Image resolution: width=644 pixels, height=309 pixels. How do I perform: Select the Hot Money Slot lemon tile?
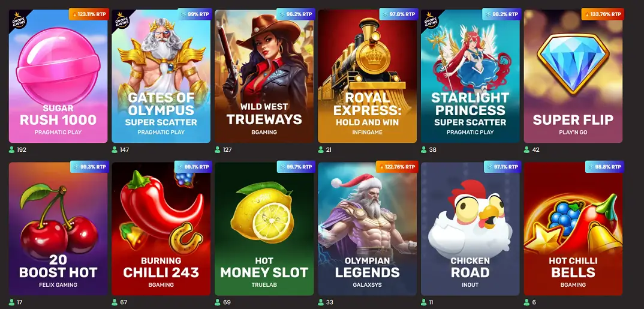coord(264,229)
